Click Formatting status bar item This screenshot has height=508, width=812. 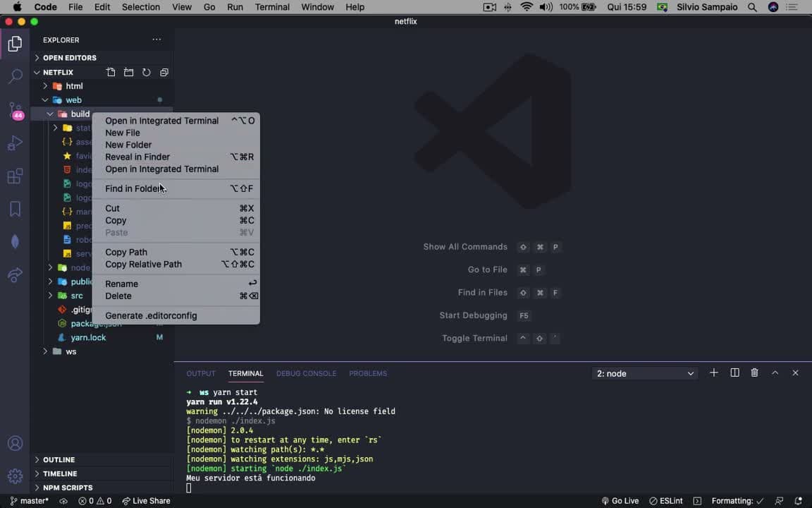tap(737, 501)
